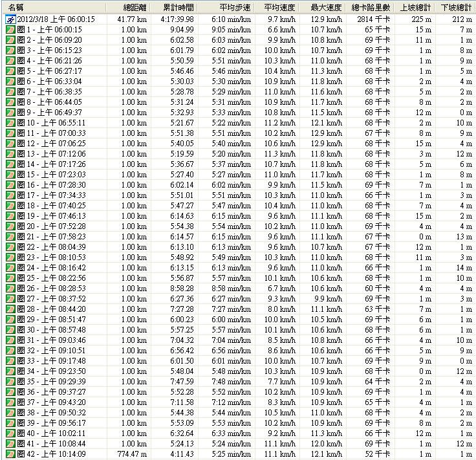Click the lap icon beside 圈 2
The image size is (476, 460).
point(10,41)
